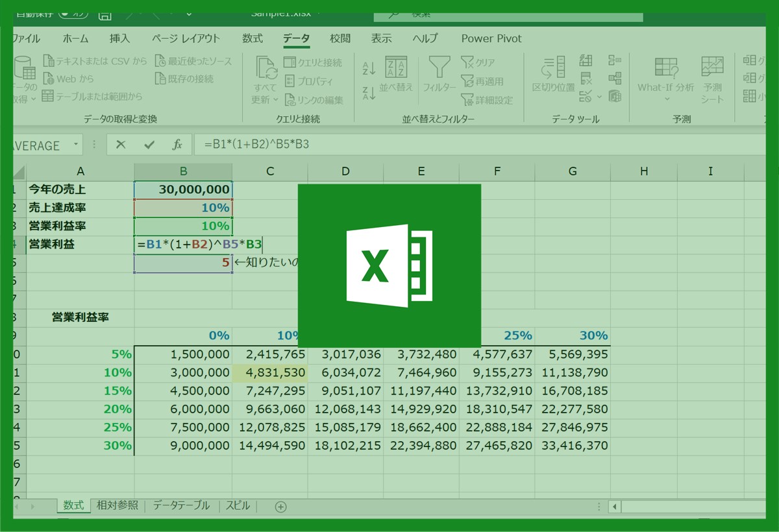Confirm the formula with the checkmark

point(149,145)
